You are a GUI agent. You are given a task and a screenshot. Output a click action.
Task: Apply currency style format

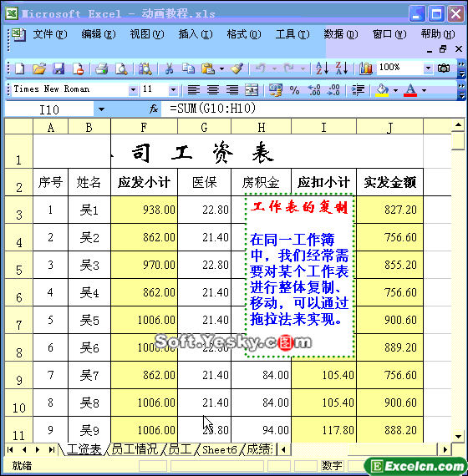[275, 90]
